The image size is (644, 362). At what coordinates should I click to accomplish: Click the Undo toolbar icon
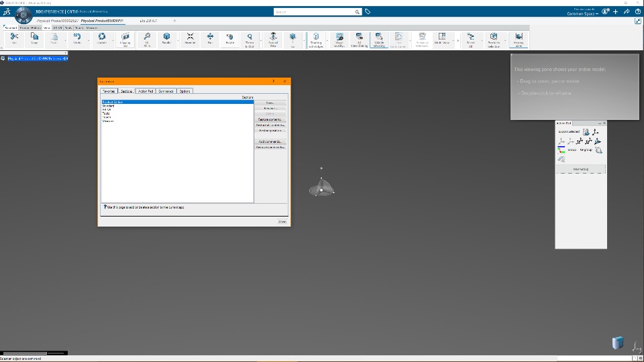[76, 39]
